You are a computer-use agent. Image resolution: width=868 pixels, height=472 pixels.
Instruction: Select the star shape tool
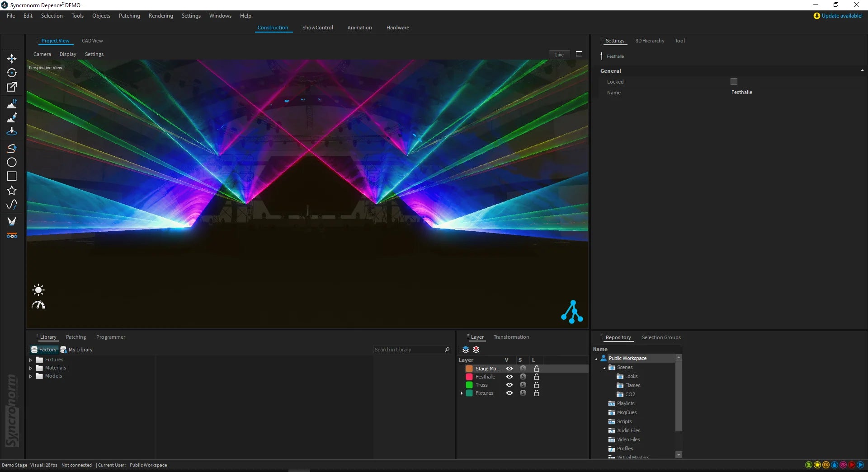click(x=12, y=191)
